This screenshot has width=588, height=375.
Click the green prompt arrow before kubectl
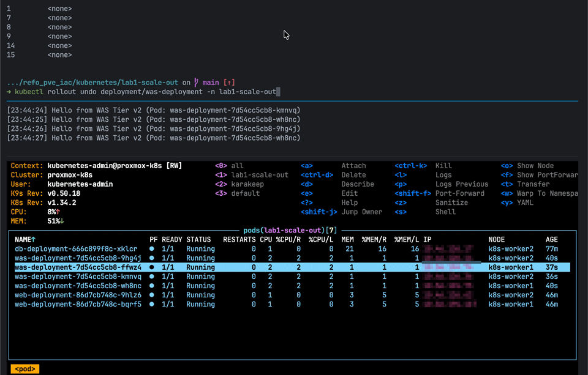coord(9,92)
